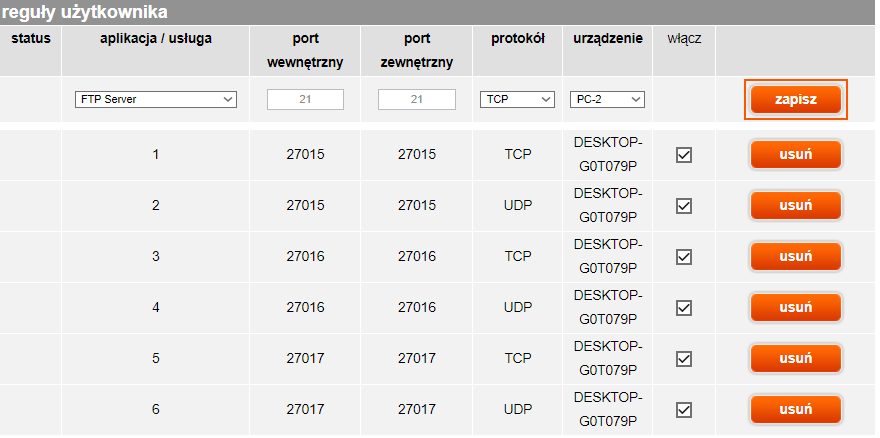This screenshot has height=438, width=880.
Task: Select the protokół column header
Action: pyautogui.click(x=518, y=39)
